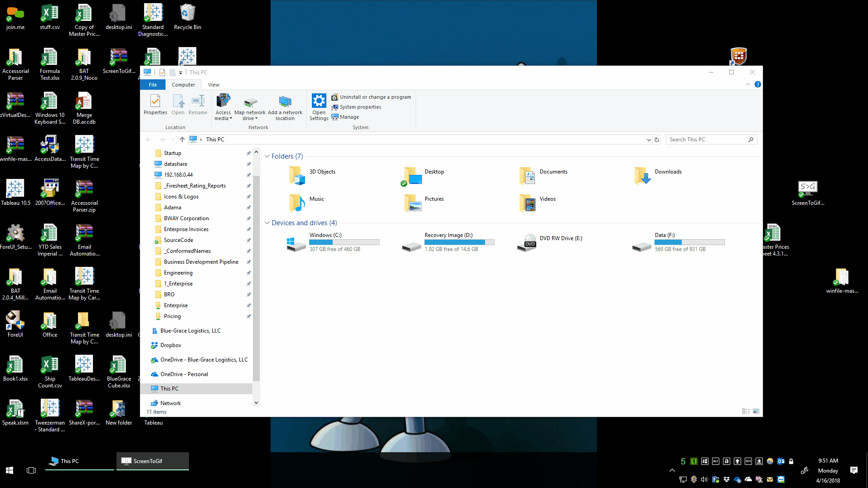The image size is (868, 488).
Task: Open Properties from the Location ribbon group
Action: (x=155, y=106)
